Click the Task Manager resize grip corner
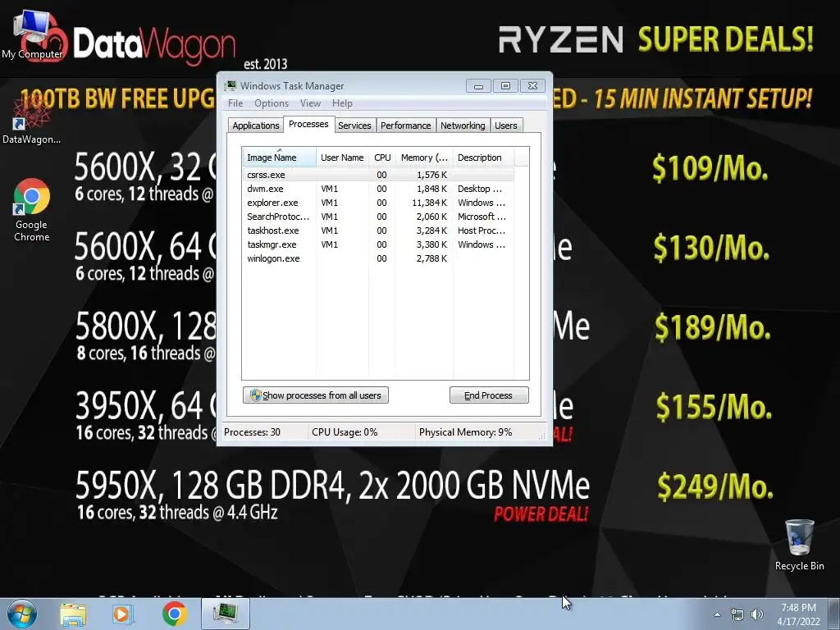 coord(542,436)
